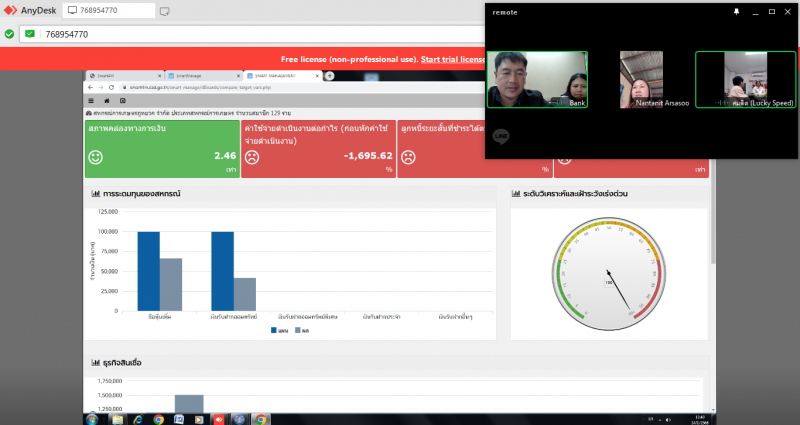Click the green liquidity card showing 2.46
The width and height of the screenshot is (800, 425).
[162, 149]
